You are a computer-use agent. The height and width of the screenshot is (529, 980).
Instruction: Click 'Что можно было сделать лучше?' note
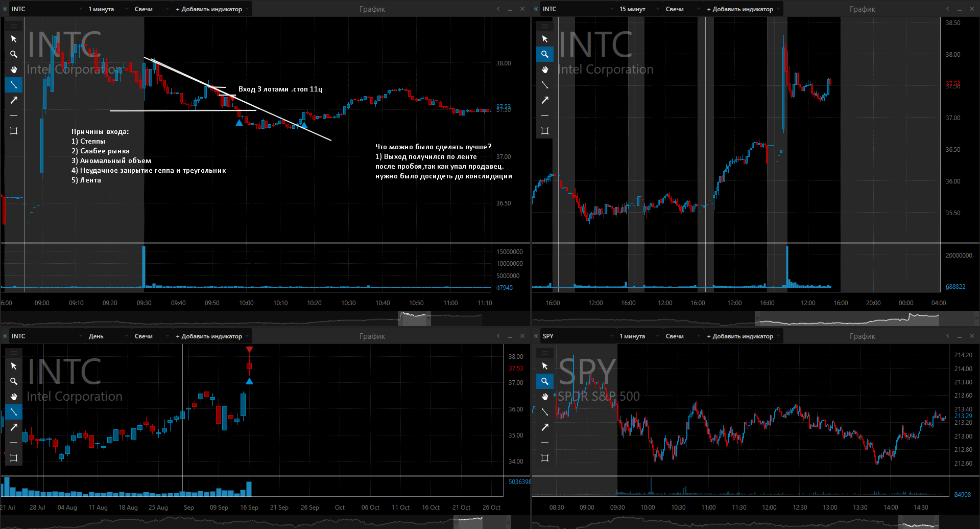click(x=433, y=147)
